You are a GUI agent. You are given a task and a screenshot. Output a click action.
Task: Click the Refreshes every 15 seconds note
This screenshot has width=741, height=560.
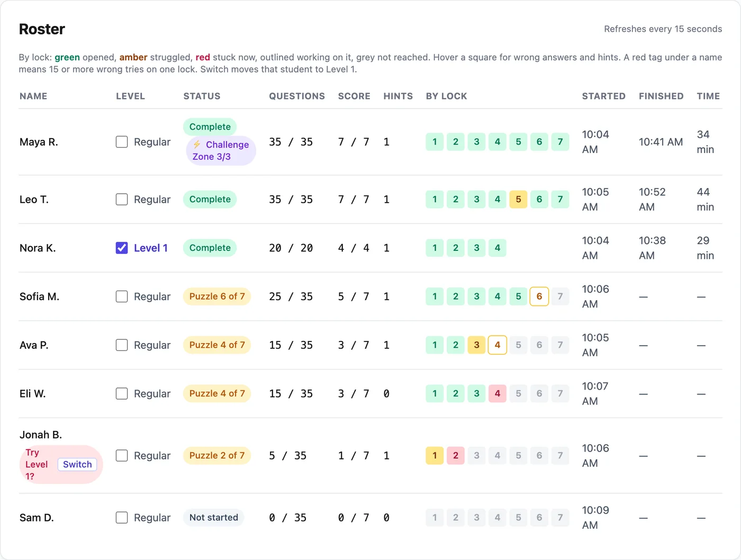(x=663, y=29)
